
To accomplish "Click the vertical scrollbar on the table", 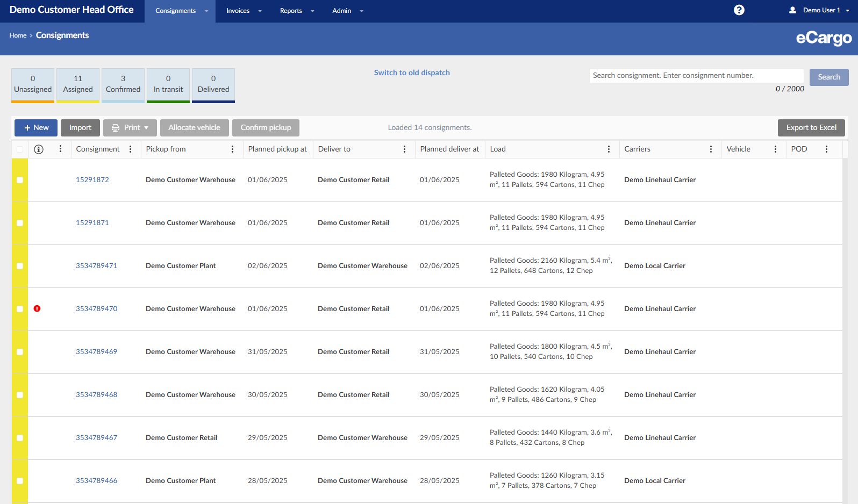I will 845,322.
